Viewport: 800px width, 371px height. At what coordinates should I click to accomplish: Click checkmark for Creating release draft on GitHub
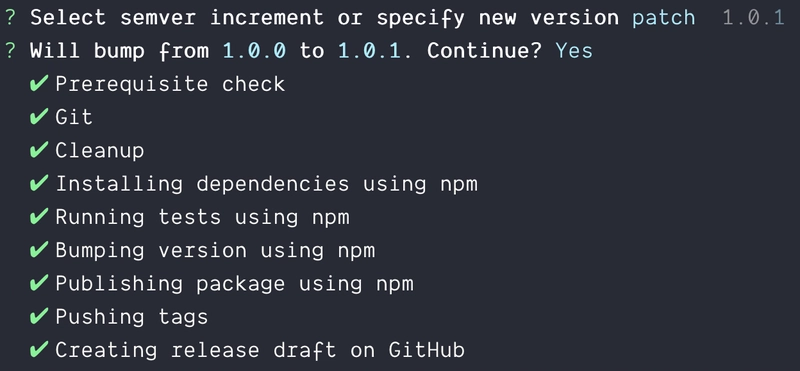39,349
